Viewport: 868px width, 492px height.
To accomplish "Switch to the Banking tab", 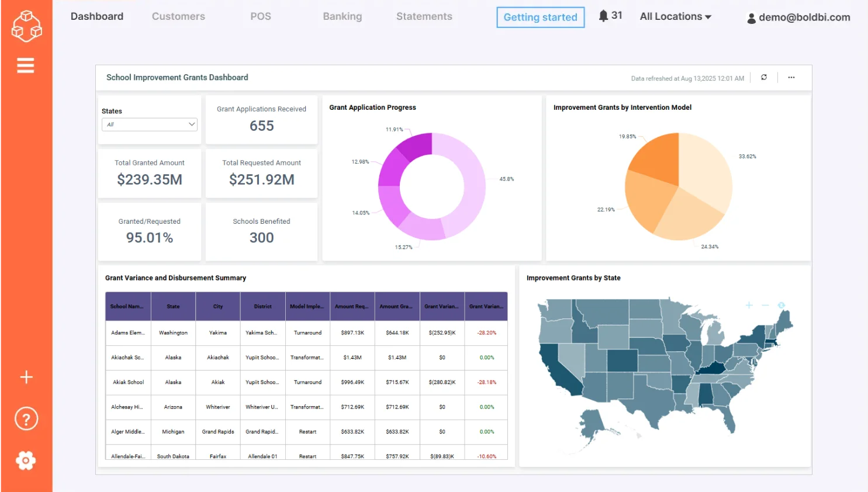I will tap(342, 16).
